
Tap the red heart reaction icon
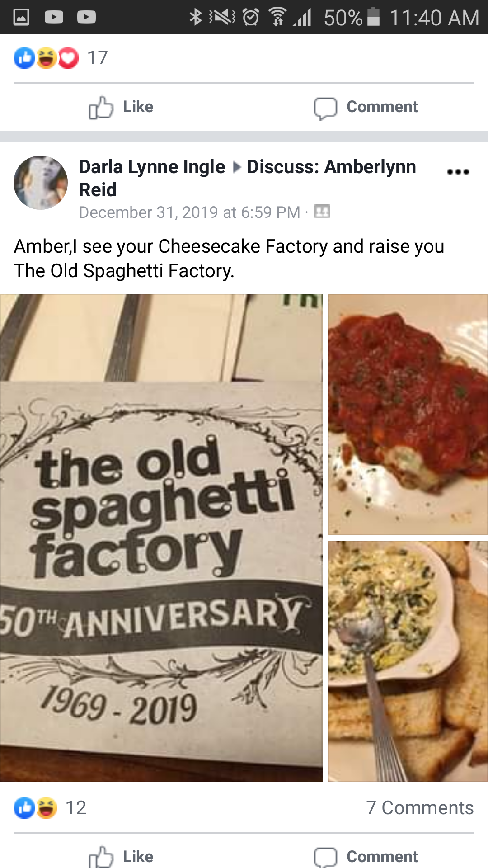point(68,58)
